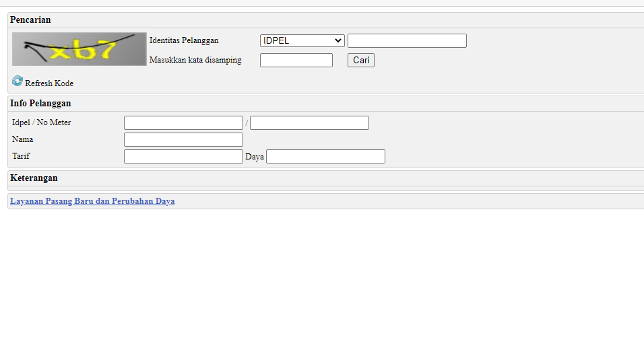Click the Masukkan kata disamping label
The width and height of the screenshot is (644, 362).
point(195,60)
